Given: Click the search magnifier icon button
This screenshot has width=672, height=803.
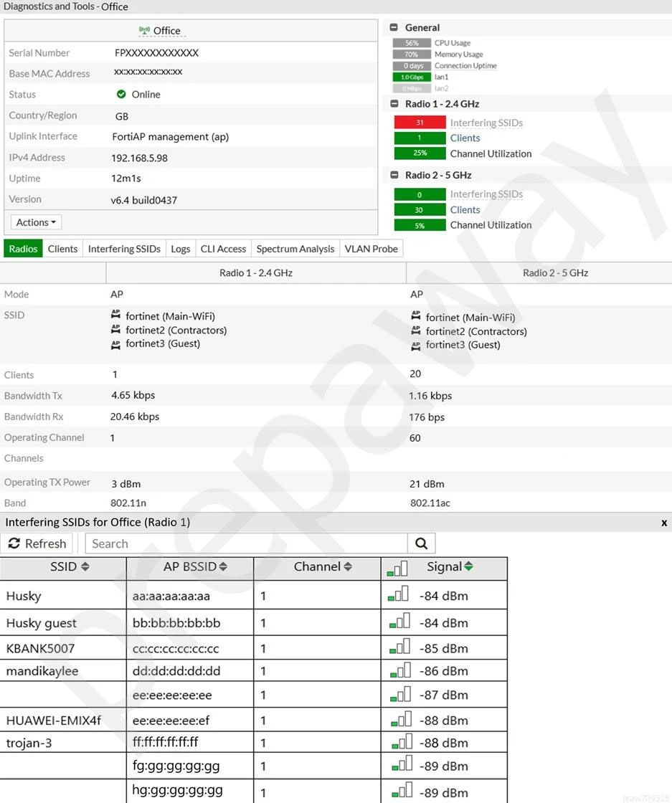Looking at the screenshot, I should pyautogui.click(x=421, y=543).
